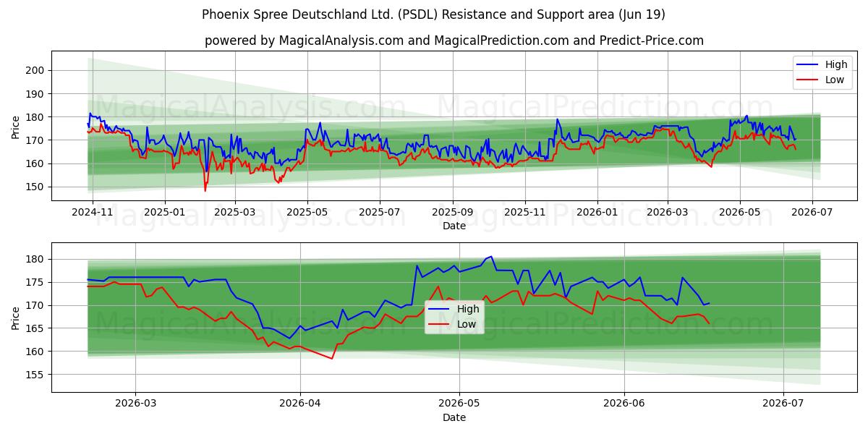Click 'Low' in the upper chart legend
Image resolution: width=868 pixels, height=434 pixels.
[835, 80]
